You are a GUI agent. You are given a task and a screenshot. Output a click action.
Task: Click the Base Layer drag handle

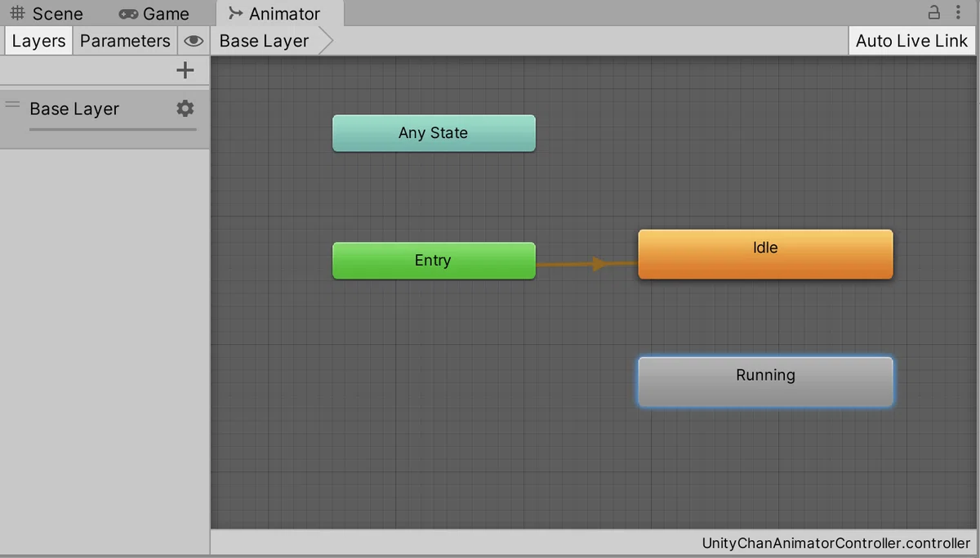point(12,105)
